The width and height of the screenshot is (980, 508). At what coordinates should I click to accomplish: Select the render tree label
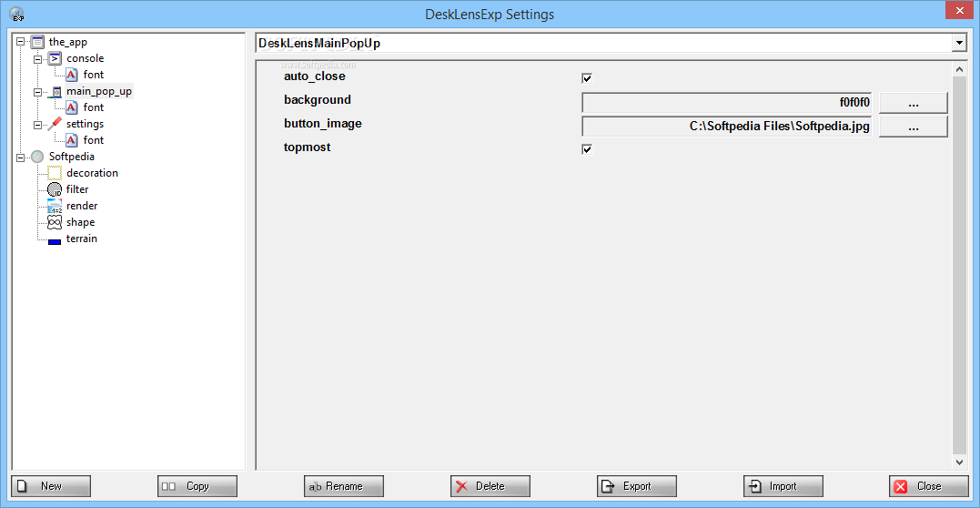(x=82, y=205)
